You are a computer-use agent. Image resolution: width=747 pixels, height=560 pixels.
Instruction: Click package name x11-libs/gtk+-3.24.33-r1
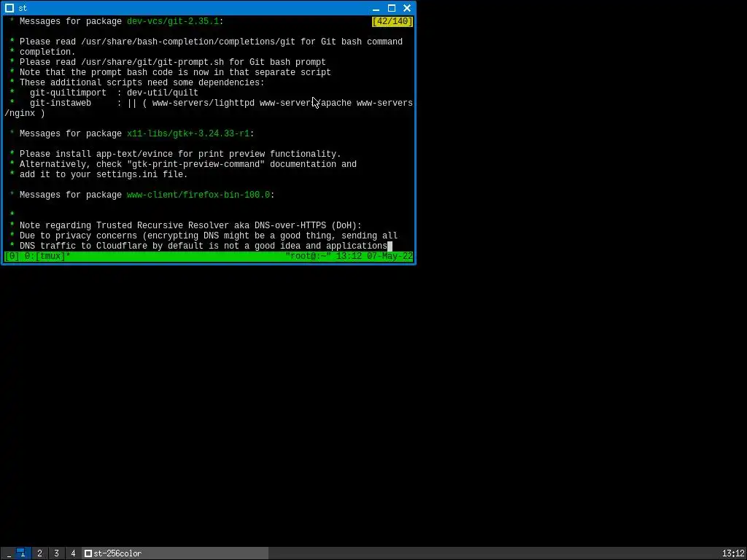[188, 134]
